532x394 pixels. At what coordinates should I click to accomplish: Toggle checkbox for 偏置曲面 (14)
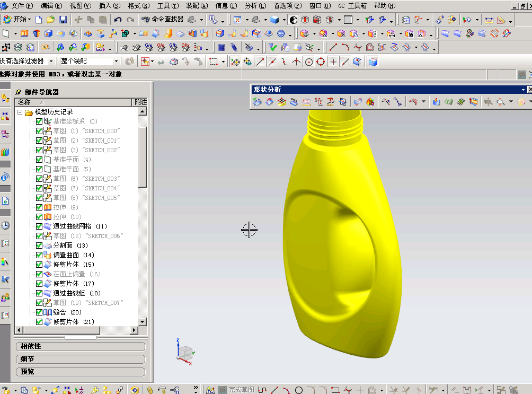tap(39, 255)
